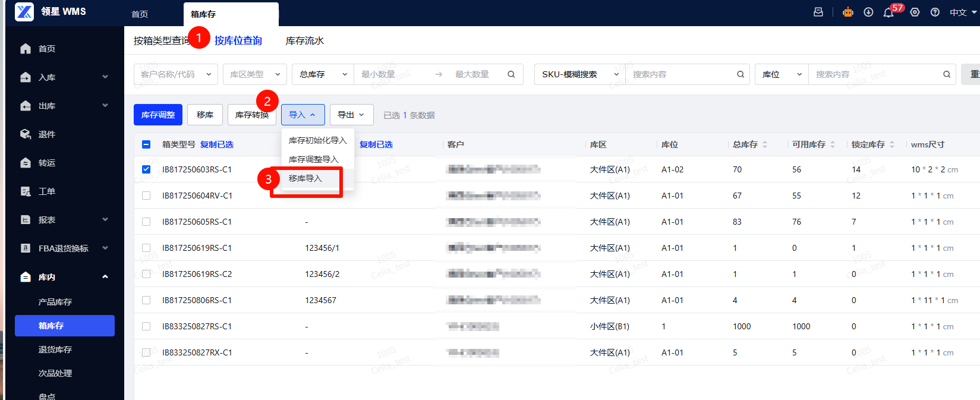Click the 最大数量 input field
This screenshot has height=400, width=980.
coord(474,74)
